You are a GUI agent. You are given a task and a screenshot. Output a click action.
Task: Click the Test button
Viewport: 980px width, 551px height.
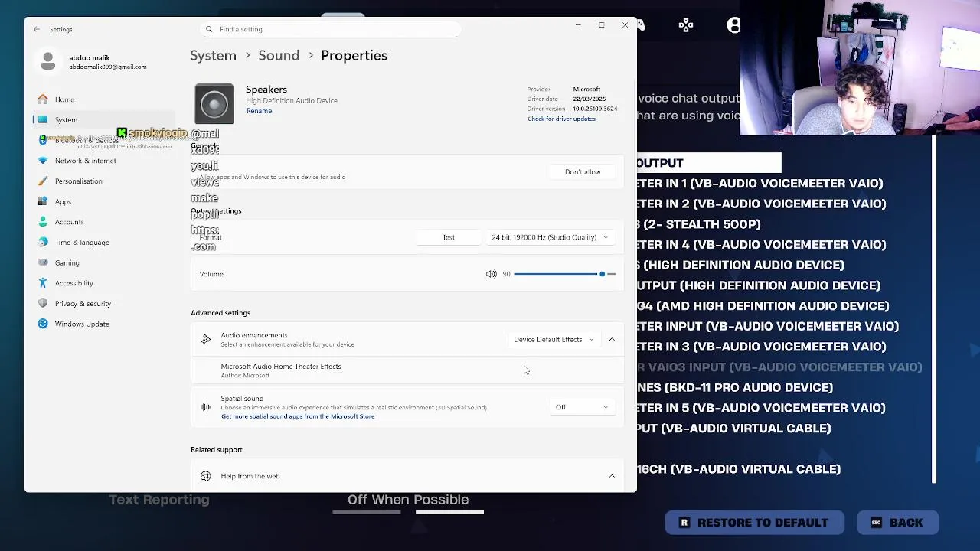pyautogui.click(x=449, y=237)
